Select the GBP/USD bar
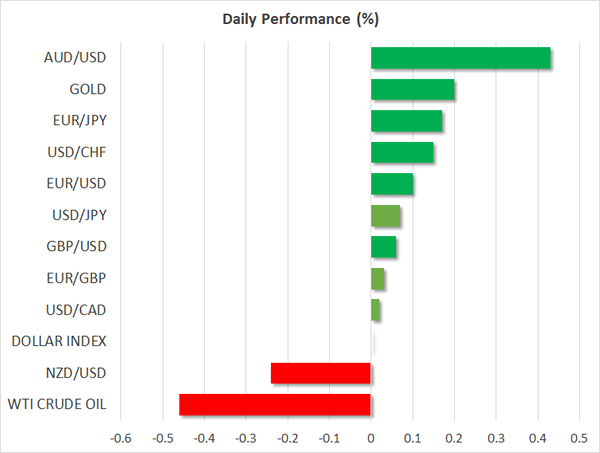Screen dimensions: 600x453 tap(383, 247)
